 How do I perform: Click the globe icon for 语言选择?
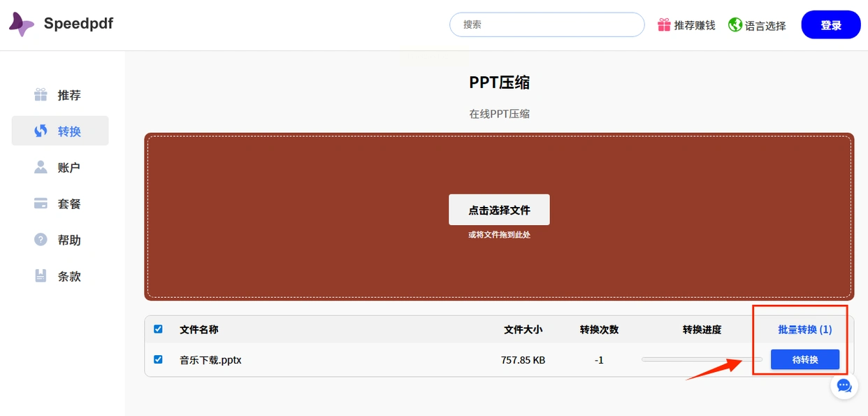pyautogui.click(x=735, y=25)
